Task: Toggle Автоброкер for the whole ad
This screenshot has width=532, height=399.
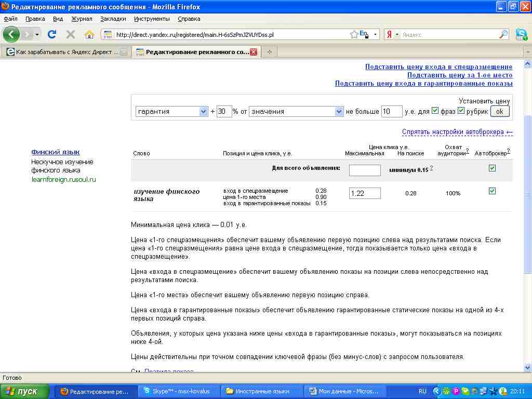Action: point(492,168)
